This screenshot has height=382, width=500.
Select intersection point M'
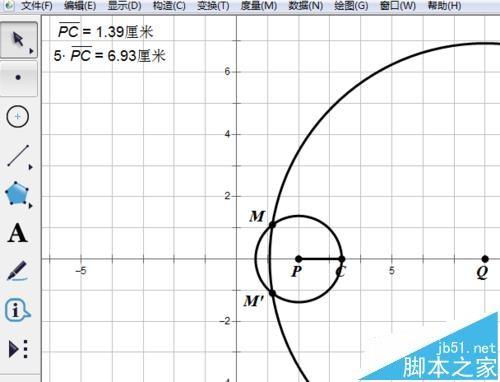(x=272, y=293)
